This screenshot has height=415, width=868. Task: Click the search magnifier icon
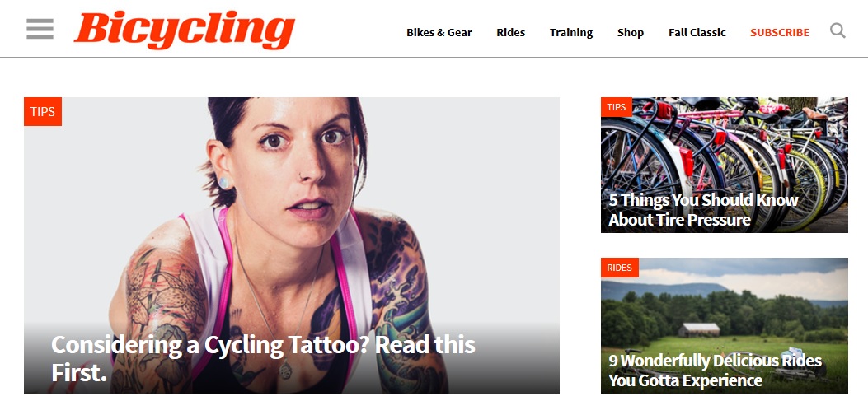[x=838, y=30]
